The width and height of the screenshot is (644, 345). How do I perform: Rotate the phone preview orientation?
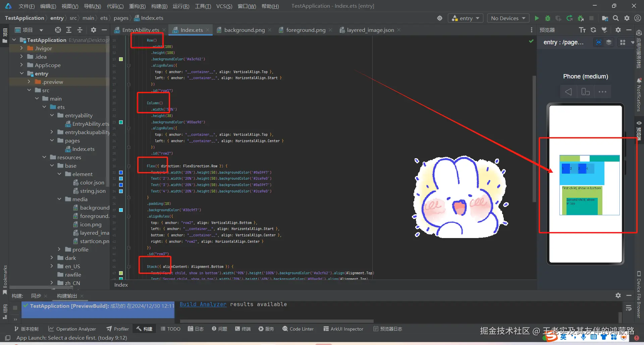(x=586, y=92)
